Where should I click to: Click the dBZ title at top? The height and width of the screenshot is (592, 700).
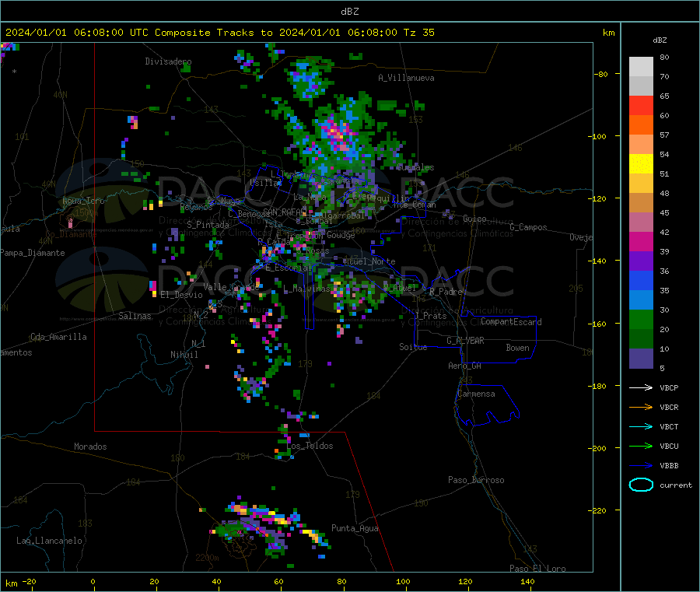click(x=349, y=11)
